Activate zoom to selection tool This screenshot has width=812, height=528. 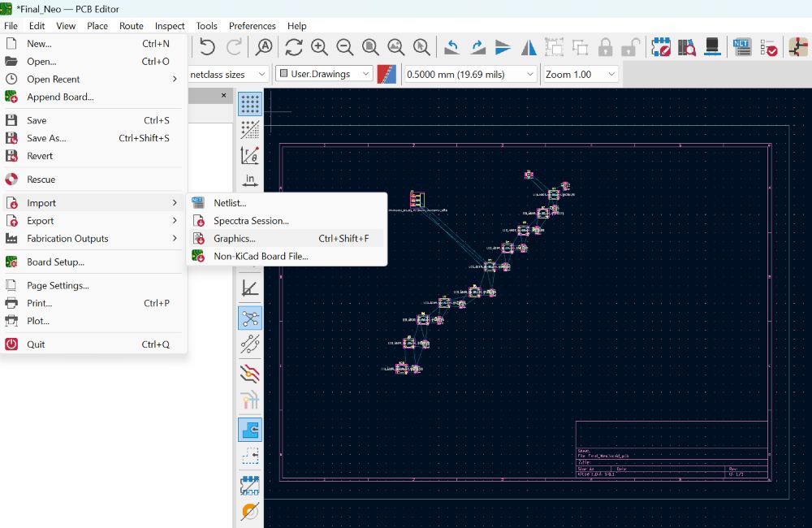click(421, 48)
